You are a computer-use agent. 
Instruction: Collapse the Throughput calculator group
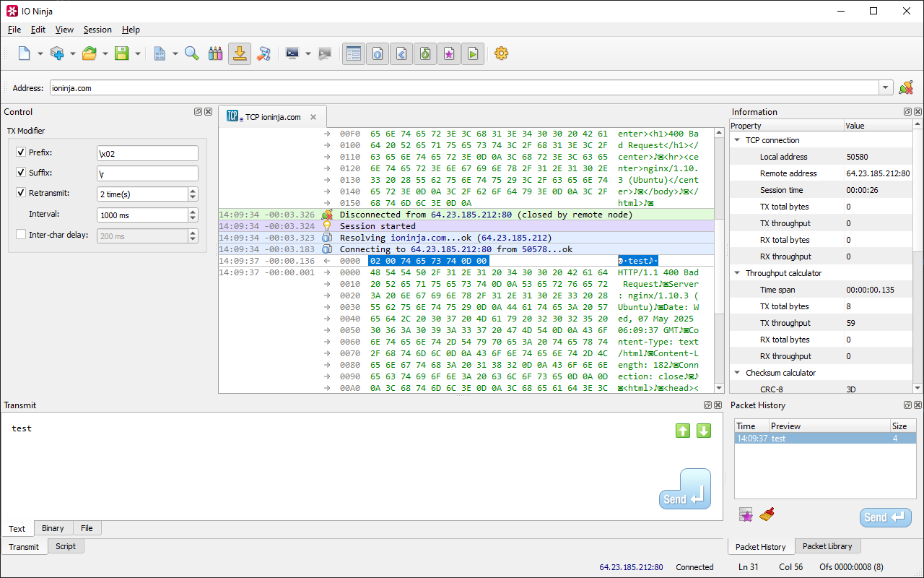(x=737, y=273)
